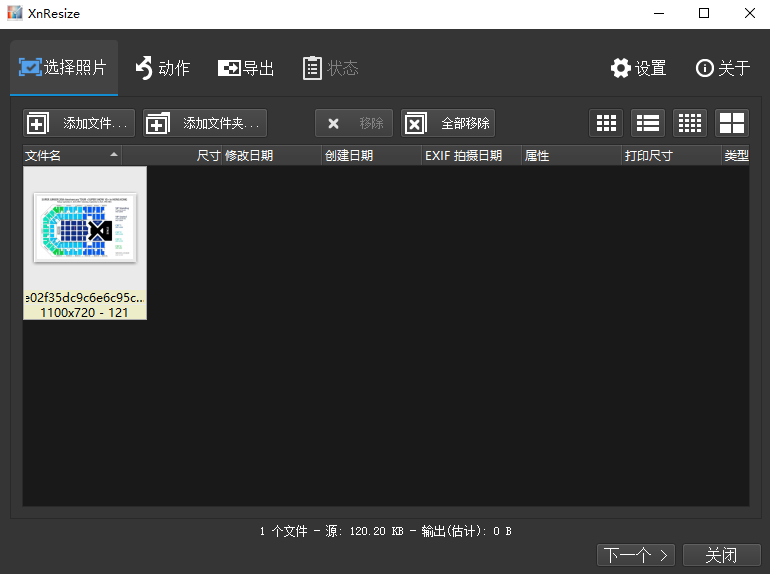
Task: Sort by EXIF 拍摄日期 column
Action: pos(470,156)
